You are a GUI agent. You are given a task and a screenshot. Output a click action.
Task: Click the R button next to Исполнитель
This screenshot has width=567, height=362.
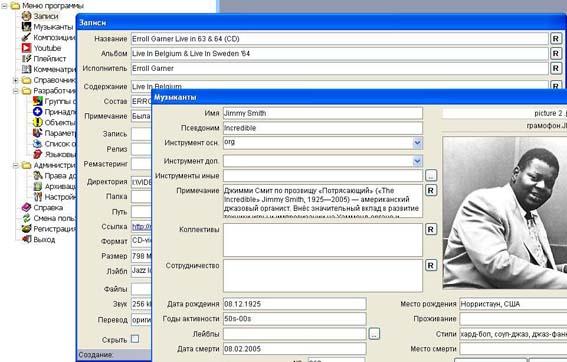coord(556,68)
